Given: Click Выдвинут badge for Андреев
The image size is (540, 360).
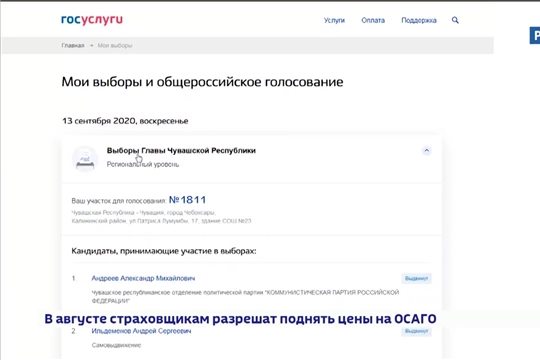Looking at the screenshot, I should (416, 278).
